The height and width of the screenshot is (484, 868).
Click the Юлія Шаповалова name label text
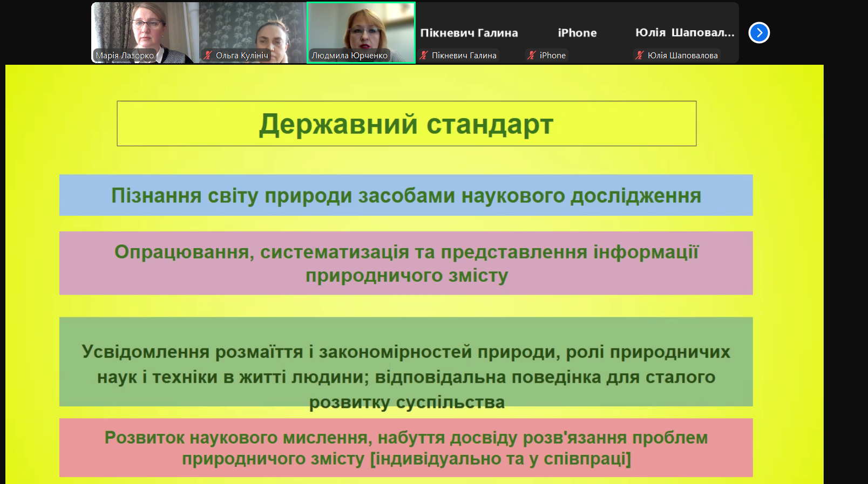[682, 55]
